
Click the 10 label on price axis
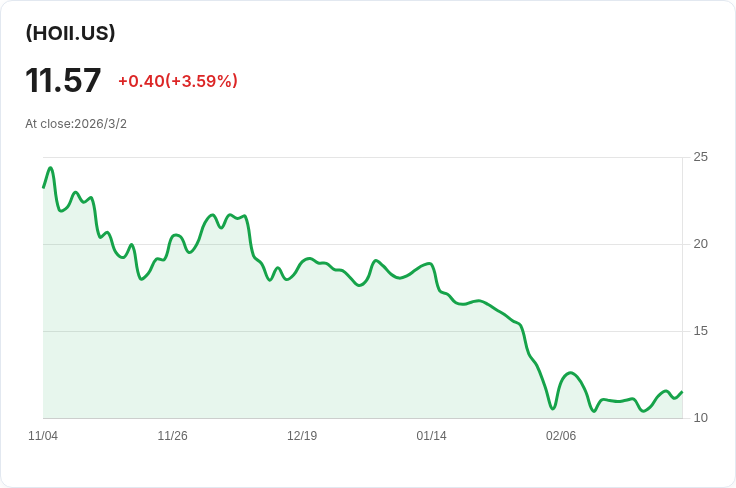700,418
